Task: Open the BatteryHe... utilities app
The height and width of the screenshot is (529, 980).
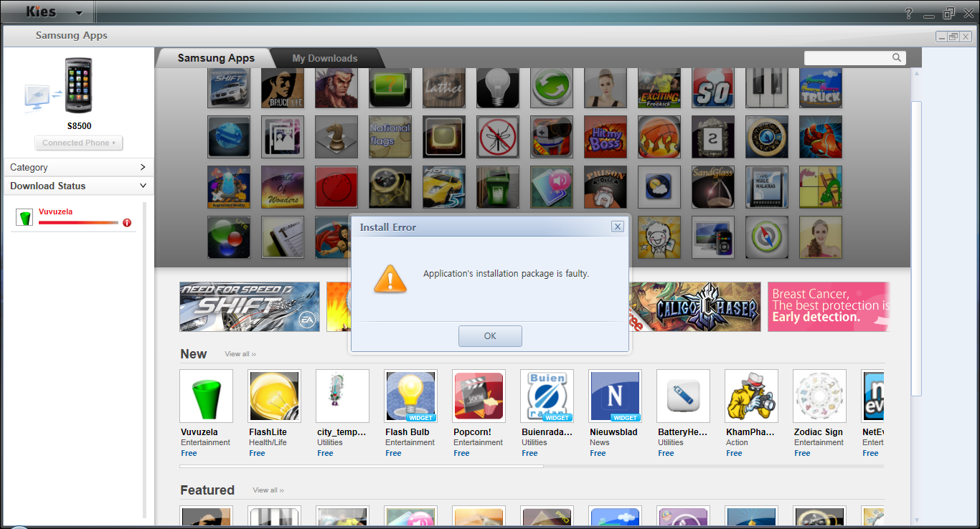Action: click(x=684, y=396)
